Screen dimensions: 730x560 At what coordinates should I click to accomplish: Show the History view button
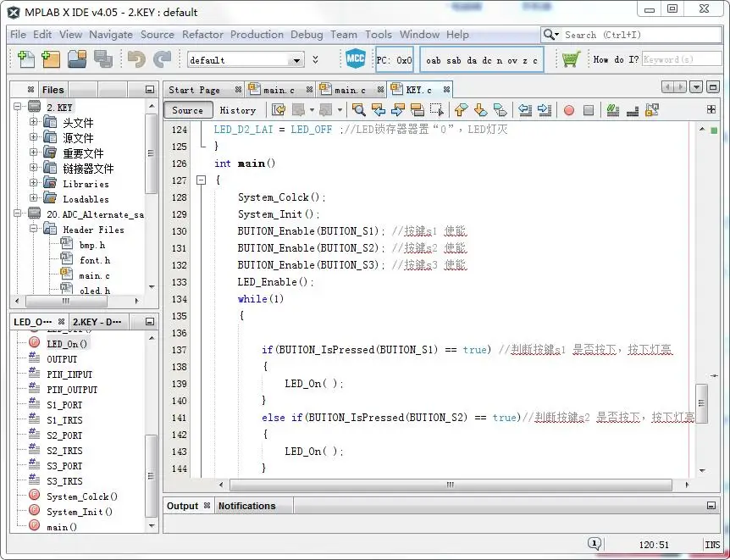pyautogui.click(x=237, y=110)
